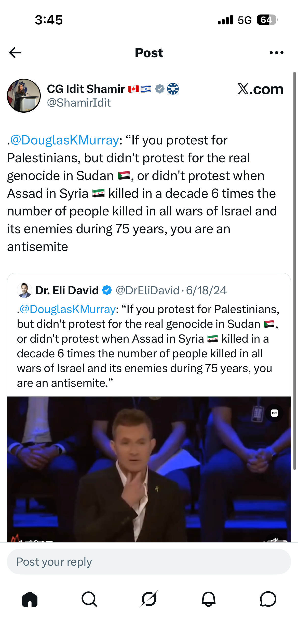The height and width of the screenshot is (644, 298).
Task: Open @DouglasKMurray mention in quoted post
Action: click(68, 309)
